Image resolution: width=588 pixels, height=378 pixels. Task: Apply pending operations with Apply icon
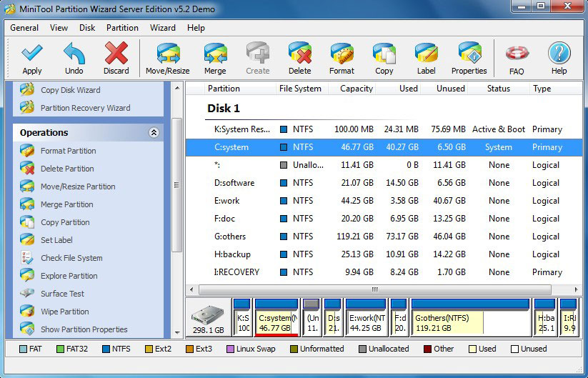click(x=32, y=59)
